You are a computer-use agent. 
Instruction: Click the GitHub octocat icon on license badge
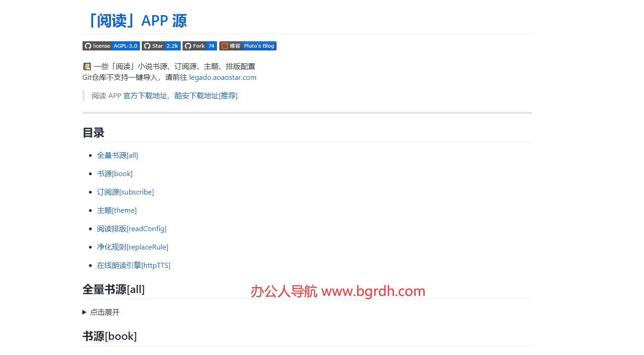(x=88, y=46)
